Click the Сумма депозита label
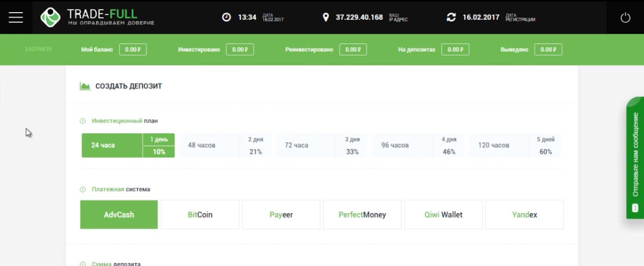The image size is (644, 266). (116, 264)
